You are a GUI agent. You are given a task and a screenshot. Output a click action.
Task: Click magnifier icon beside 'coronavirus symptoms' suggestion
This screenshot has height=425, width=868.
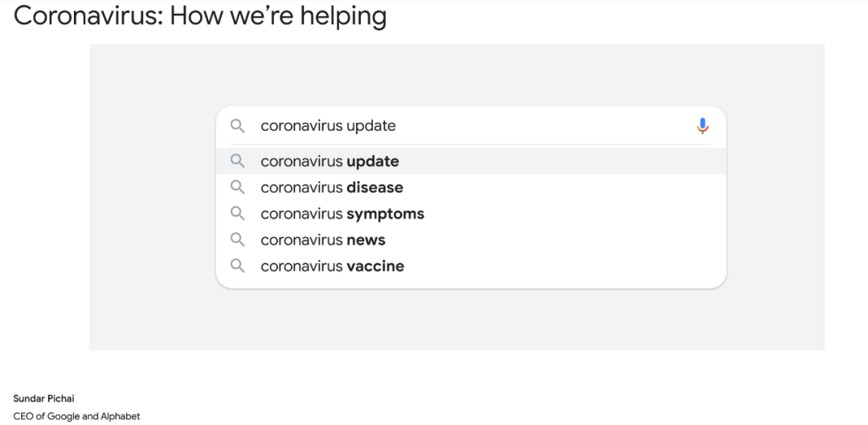[x=237, y=214]
